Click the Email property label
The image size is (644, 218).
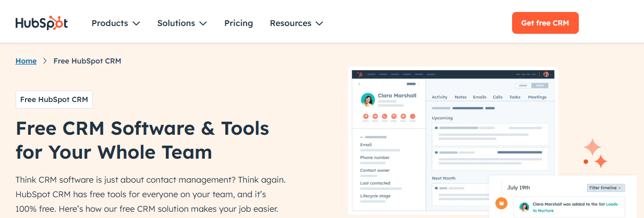(366, 145)
